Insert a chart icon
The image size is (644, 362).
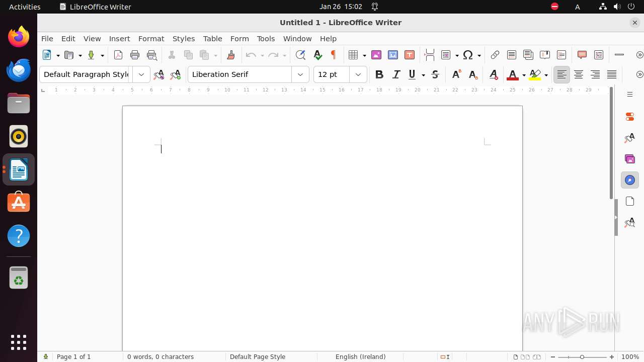click(x=393, y=55)
